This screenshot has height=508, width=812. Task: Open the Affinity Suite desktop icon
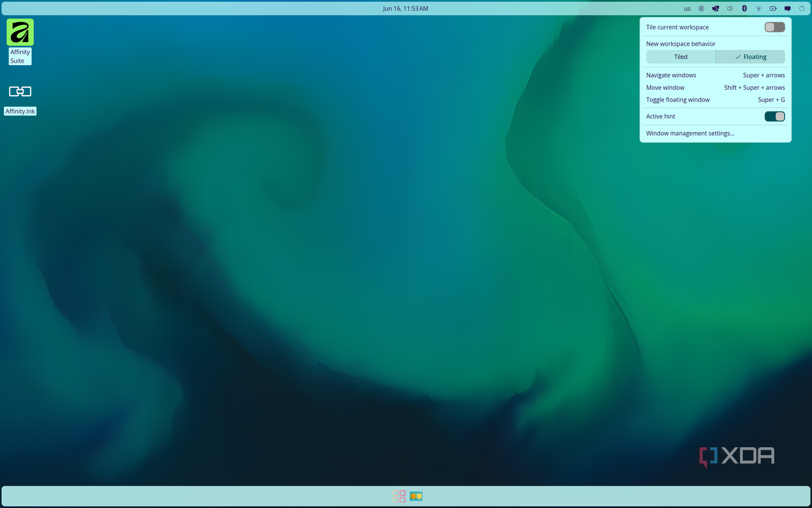[20, 33]
